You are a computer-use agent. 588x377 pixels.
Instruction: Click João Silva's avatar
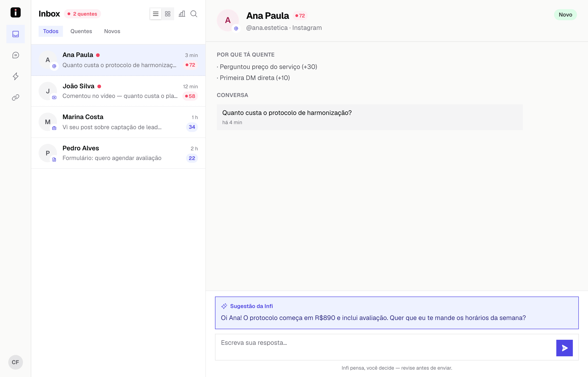pyautogui.click(x=48, y=91)
